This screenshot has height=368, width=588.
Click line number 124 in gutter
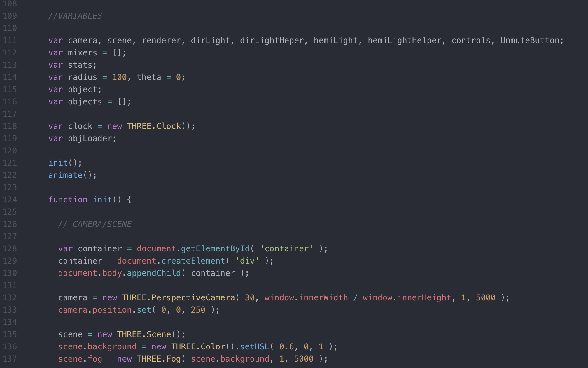pos(10,200)
